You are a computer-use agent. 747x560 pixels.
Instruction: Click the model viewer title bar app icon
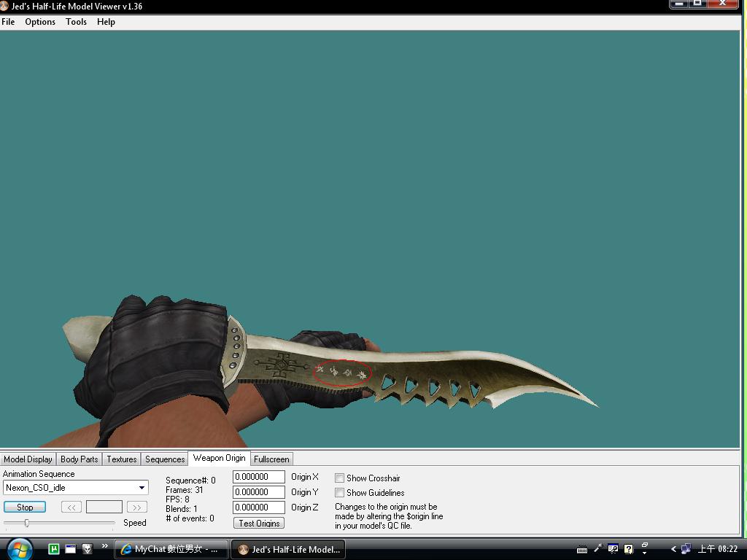[x=4, y=6]
